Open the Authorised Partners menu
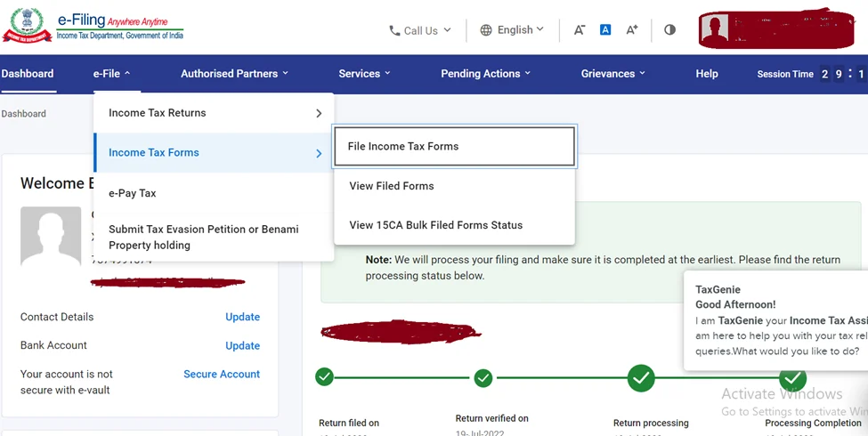 [x=235, y=74]
